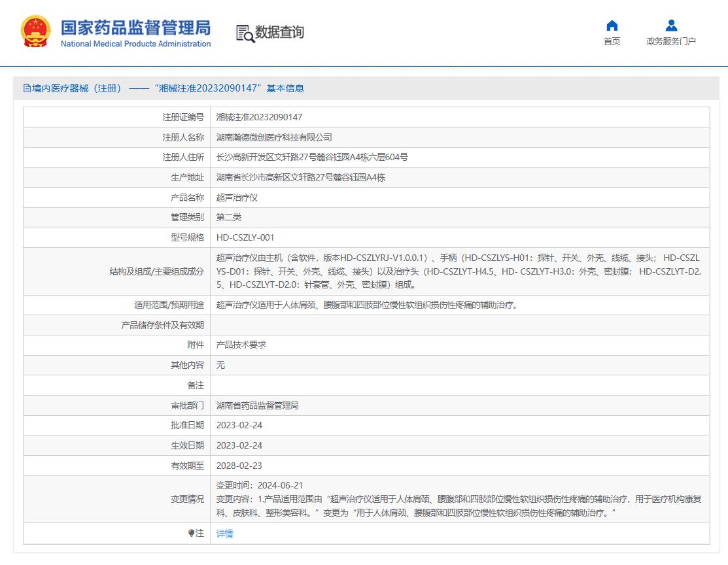Click the expiry date 2028-02-23
Viewport: 728px width, 565px height.
(239, 466)
